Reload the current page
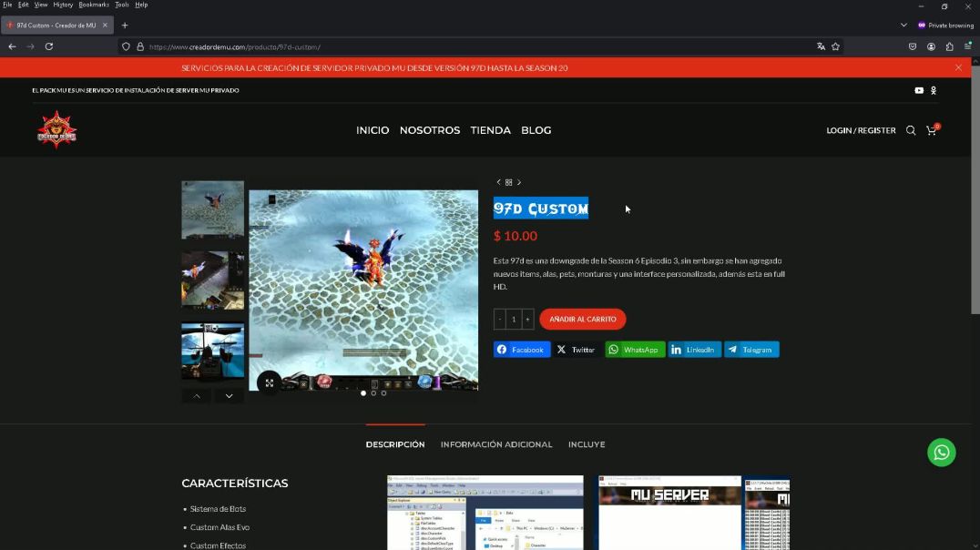980x550 pixels. [49, 46]
